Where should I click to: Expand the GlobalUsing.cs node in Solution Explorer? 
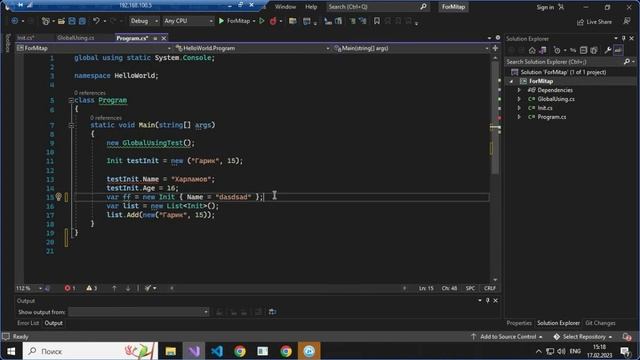click(519, 99)
